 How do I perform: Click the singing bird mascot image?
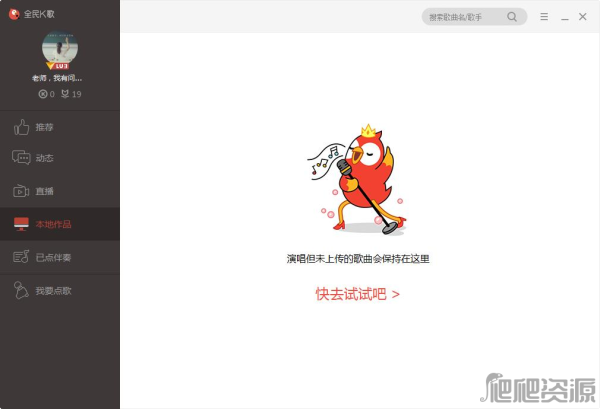pos(358,180)
